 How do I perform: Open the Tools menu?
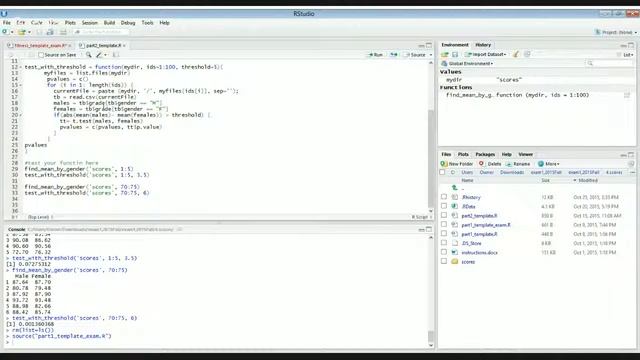(147, 23)
